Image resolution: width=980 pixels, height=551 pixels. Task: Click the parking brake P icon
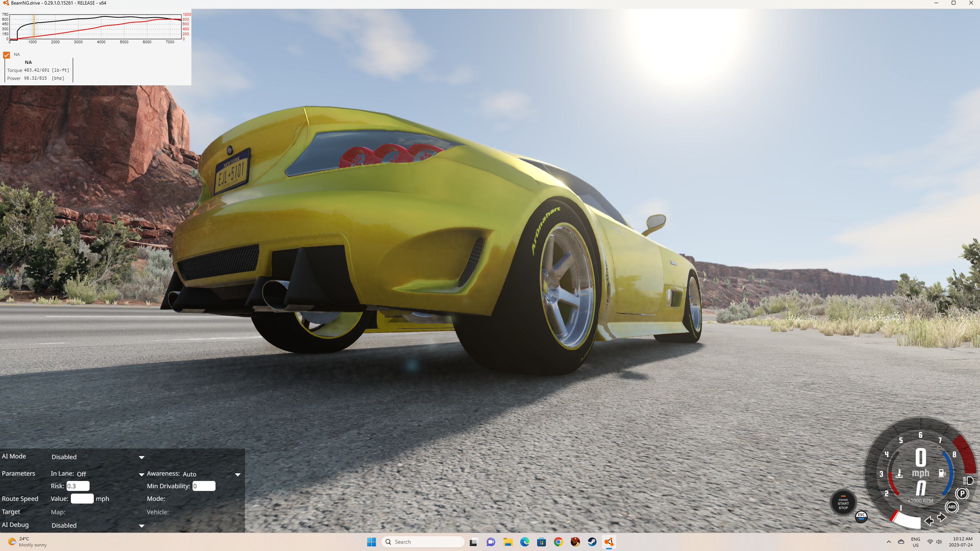click(x=962, y=494)
